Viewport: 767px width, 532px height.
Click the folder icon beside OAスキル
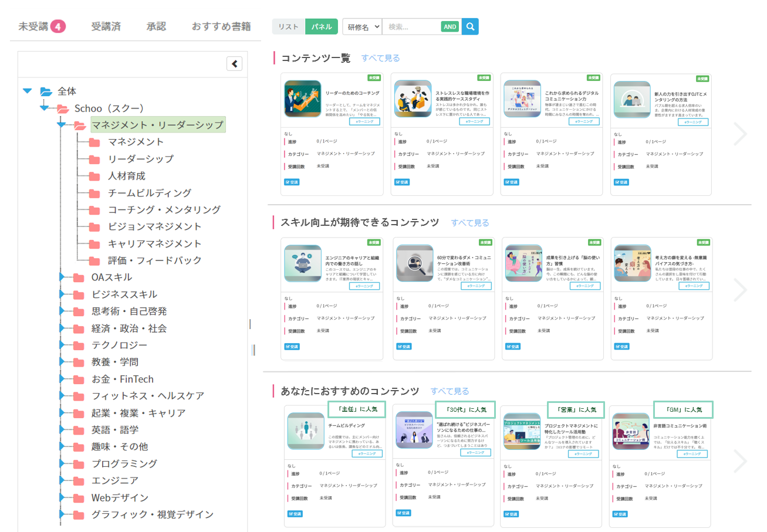coord(78,278)
